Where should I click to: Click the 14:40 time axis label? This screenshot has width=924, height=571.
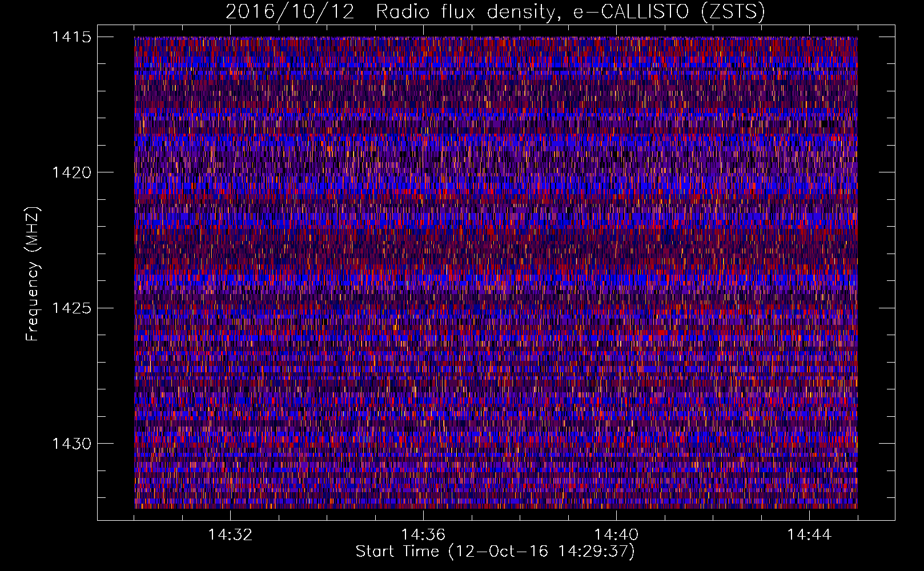pos(616,535)
